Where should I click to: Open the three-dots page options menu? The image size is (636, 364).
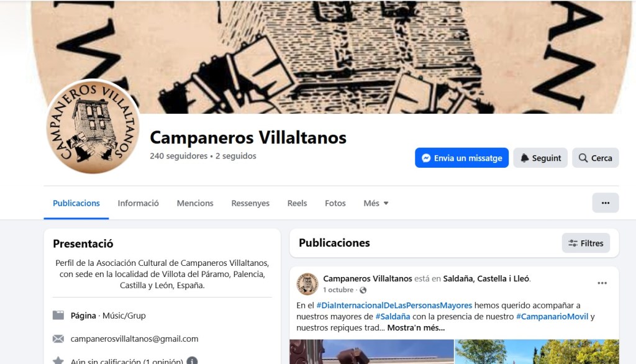(605, 203)
